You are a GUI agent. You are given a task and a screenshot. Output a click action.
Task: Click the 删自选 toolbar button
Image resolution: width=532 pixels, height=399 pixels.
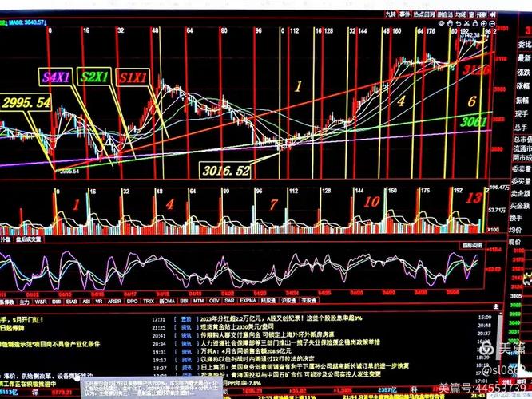(445, 14)
